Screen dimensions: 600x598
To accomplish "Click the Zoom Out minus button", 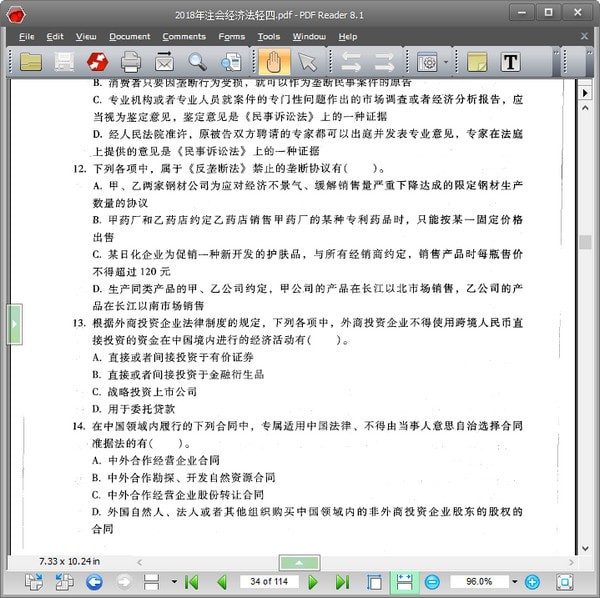I will point(432,582).
